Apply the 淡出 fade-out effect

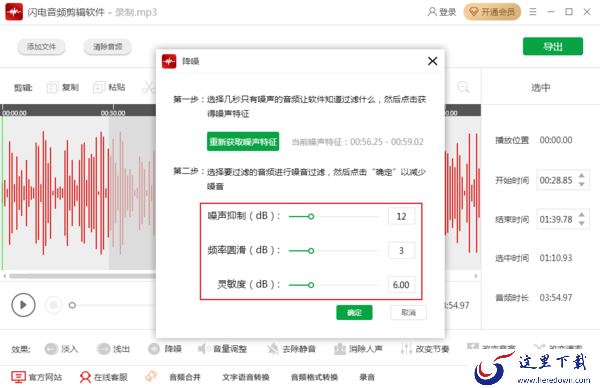click(113, 349)
